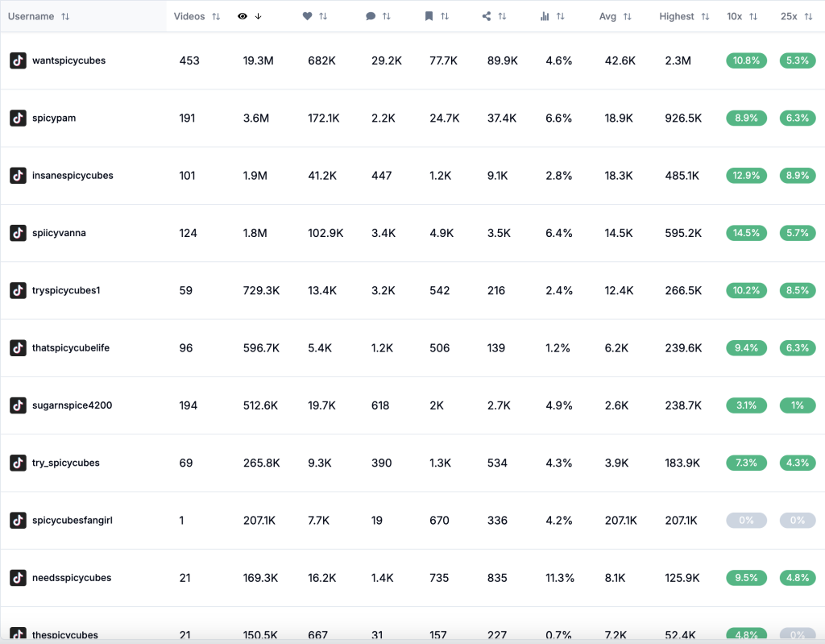Click the bar chart engagement icon
This screenshot has height=644, width=825.
[545, 16]
